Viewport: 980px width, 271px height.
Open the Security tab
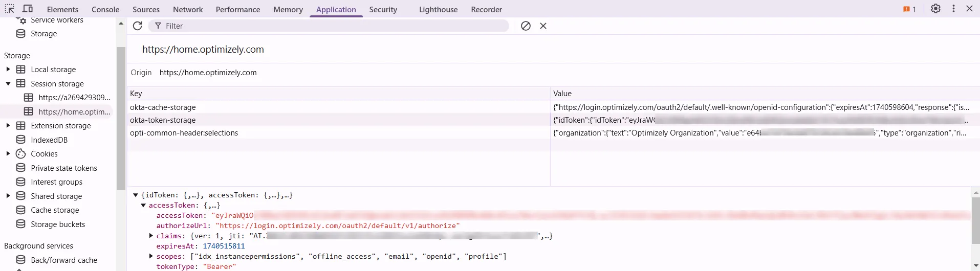pos(383,9)
